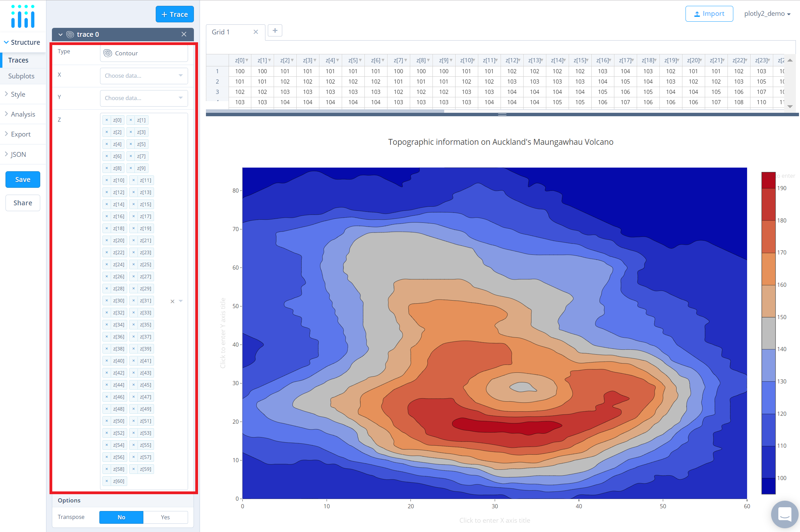Open the Y data Choose data dropdown
Image resolution: width=800 pixels, height=532 pixels.
coord(144,98)
